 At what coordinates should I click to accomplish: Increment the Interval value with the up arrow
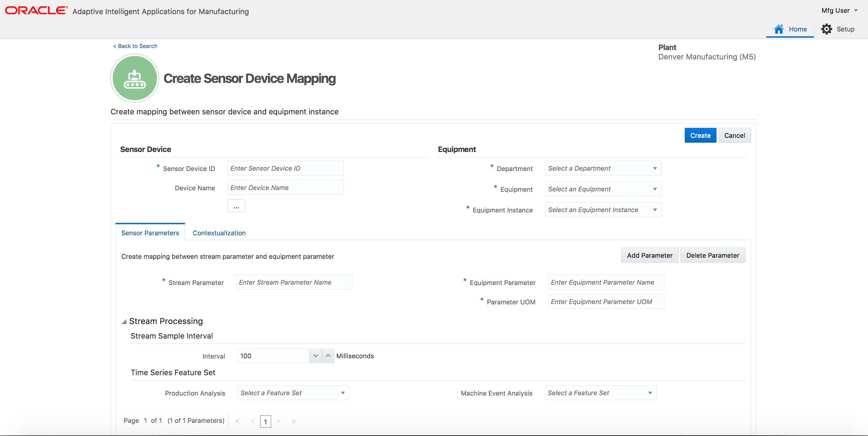pos(327,356)
